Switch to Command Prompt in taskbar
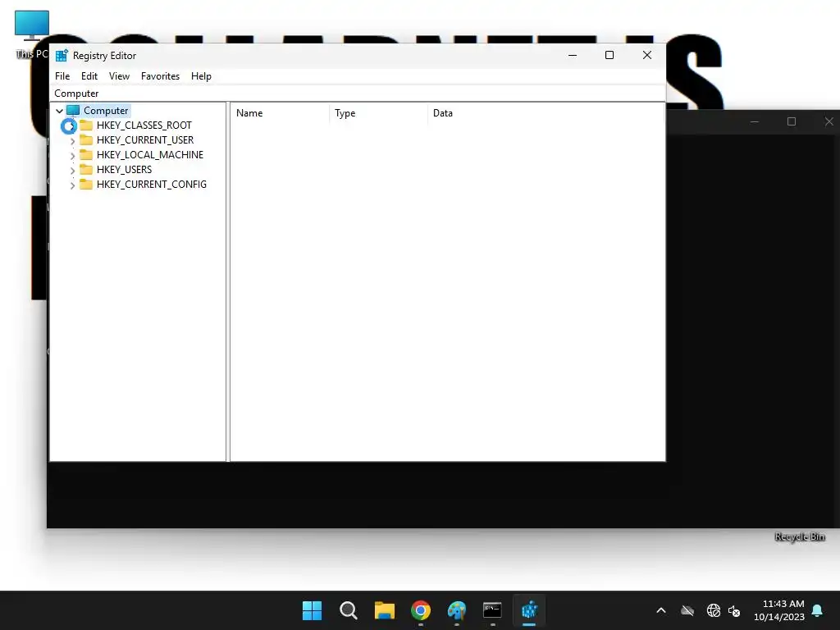 click(x=493, y=610)
